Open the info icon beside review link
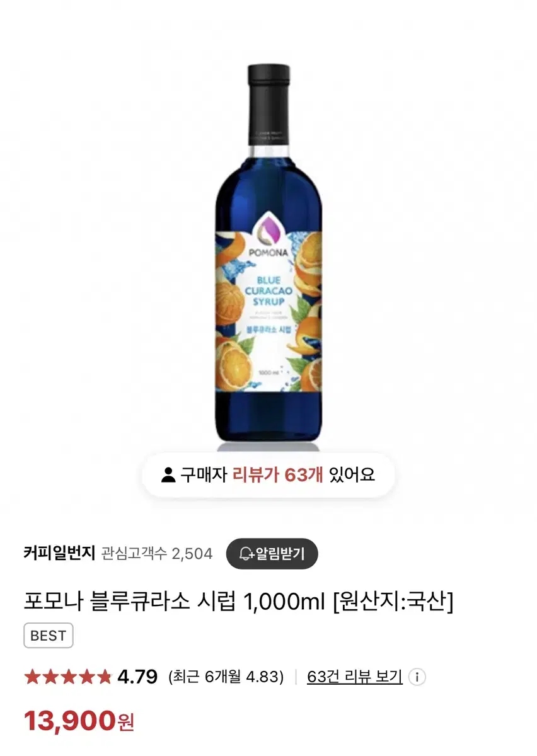Viewport: 537px width, 756px height. [x=417, y=677]
